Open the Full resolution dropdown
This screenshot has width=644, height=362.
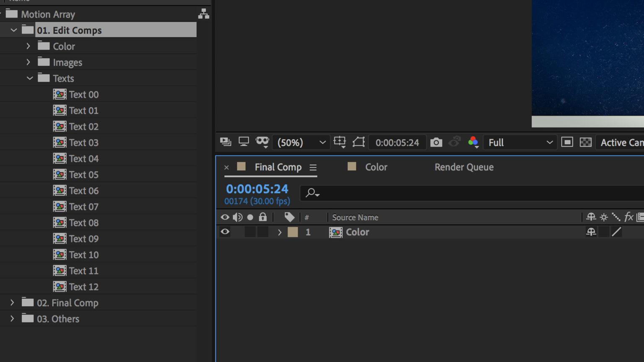pyautogui.click(x=520, y=142)
